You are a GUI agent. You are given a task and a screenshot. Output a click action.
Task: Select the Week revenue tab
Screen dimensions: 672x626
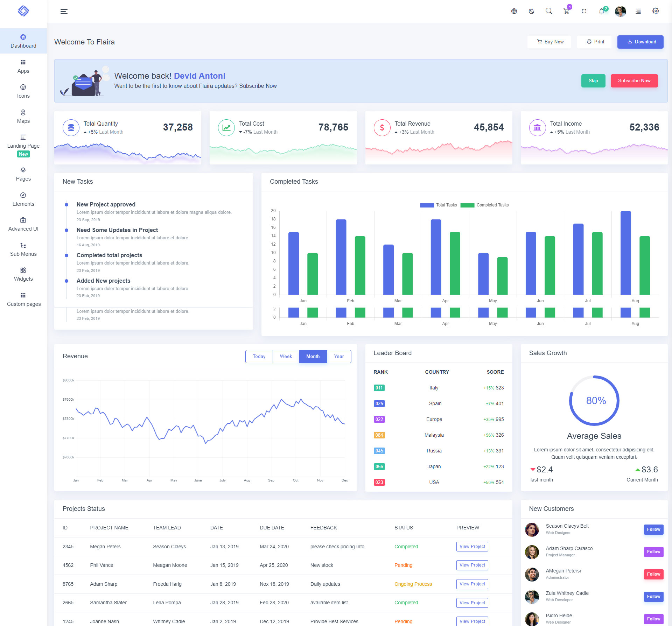[x=286, y=356]
